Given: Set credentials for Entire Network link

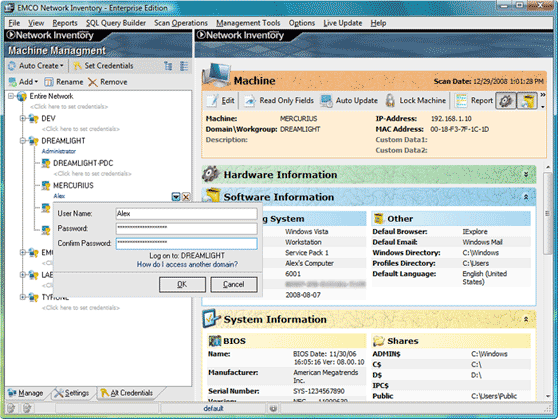Looking at the screenshot, I should [x=69, y=106].
